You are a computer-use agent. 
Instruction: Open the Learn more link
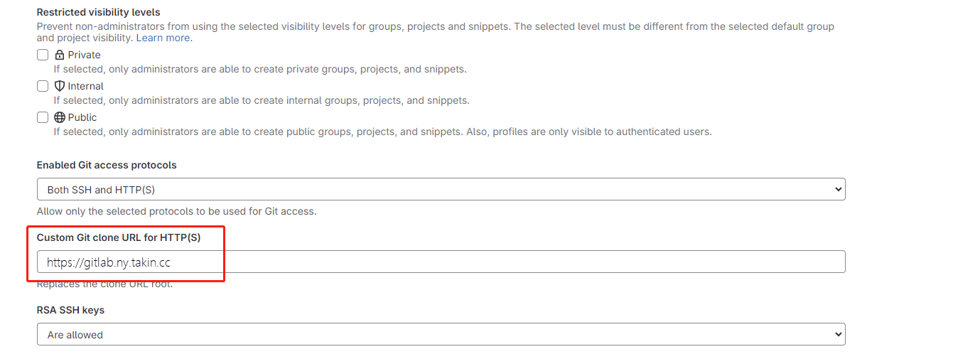click(163, 38)
